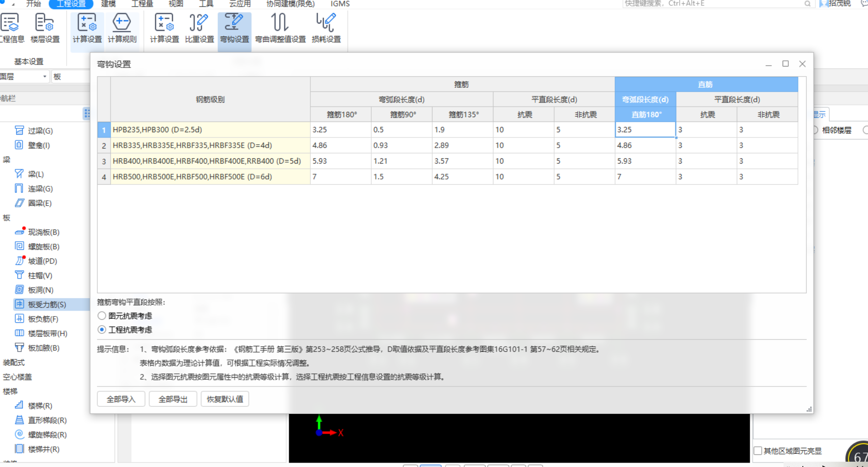
Task: Collapse the 梁 tree group
Action: (7, 160)
